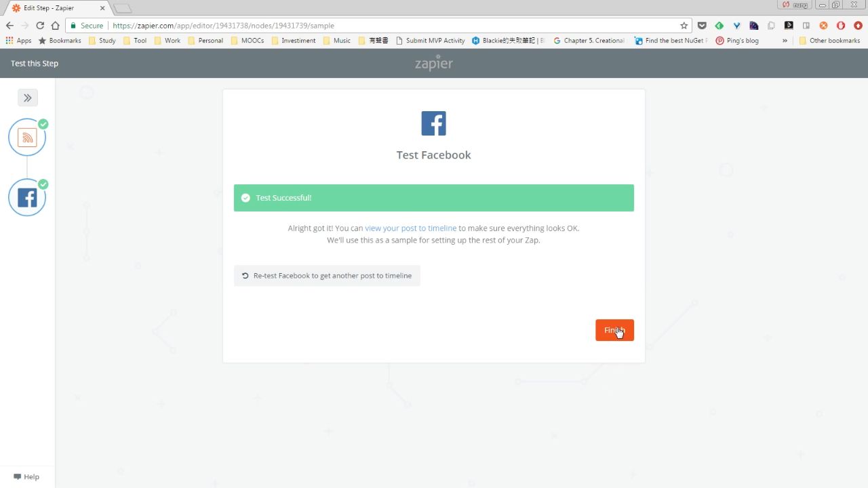Click the Test Successful green banner
The image size is (868, 488).
(434, 198)
